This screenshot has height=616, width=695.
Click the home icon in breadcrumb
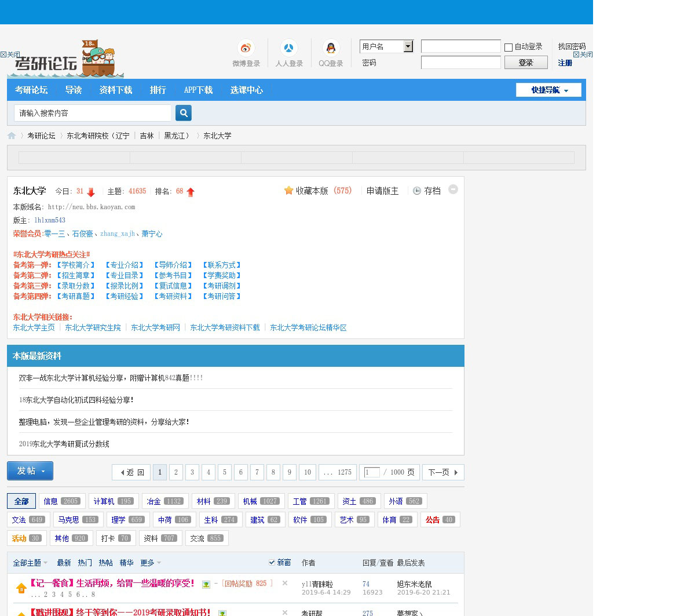12,136
